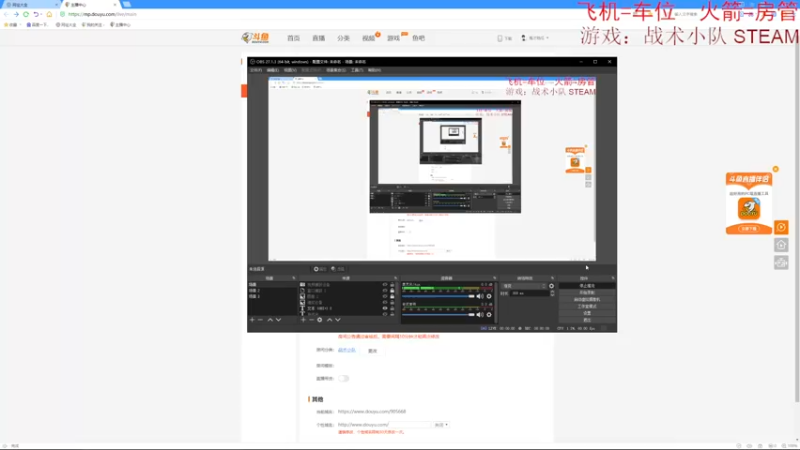Open 设置 from OBS controls panel
800x450 pixels.
[x=587, y=313]
